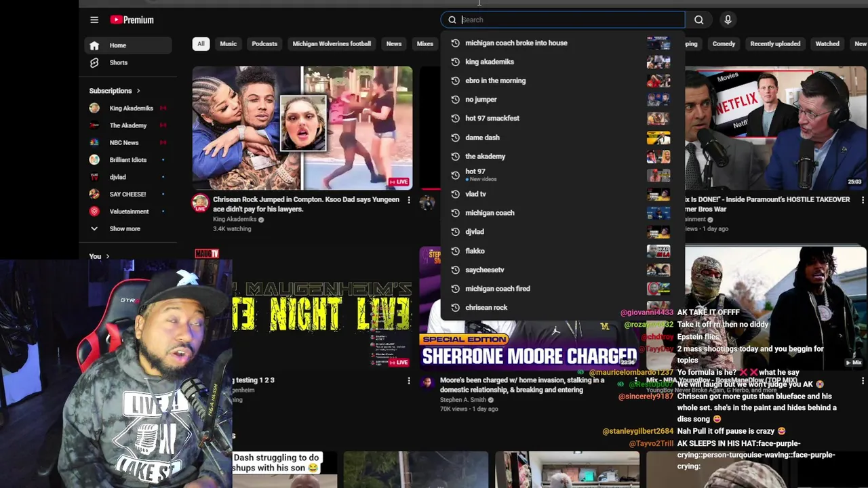
Task: Choose suggestion 'hot 97' with new videos
Action: click(562, 175)
